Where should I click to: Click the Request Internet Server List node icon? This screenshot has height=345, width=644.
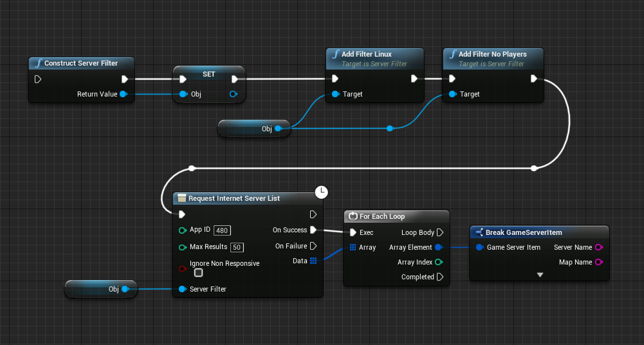182,198
